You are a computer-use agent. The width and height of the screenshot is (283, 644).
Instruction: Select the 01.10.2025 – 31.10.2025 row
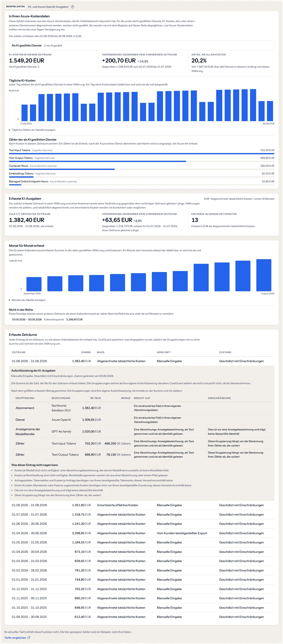tap(141, 607)
